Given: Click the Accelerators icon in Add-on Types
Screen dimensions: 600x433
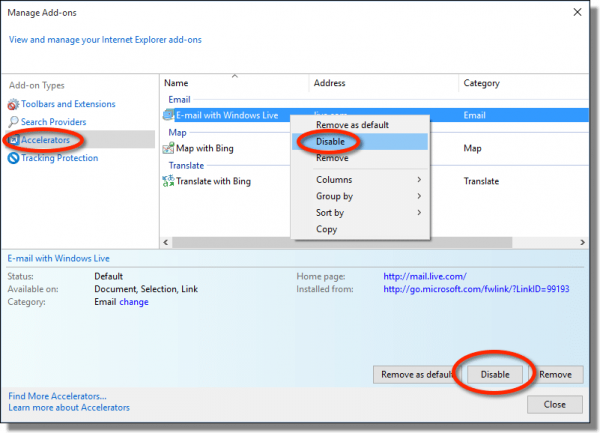Looking at the screenshot, I should coord(13,140).
